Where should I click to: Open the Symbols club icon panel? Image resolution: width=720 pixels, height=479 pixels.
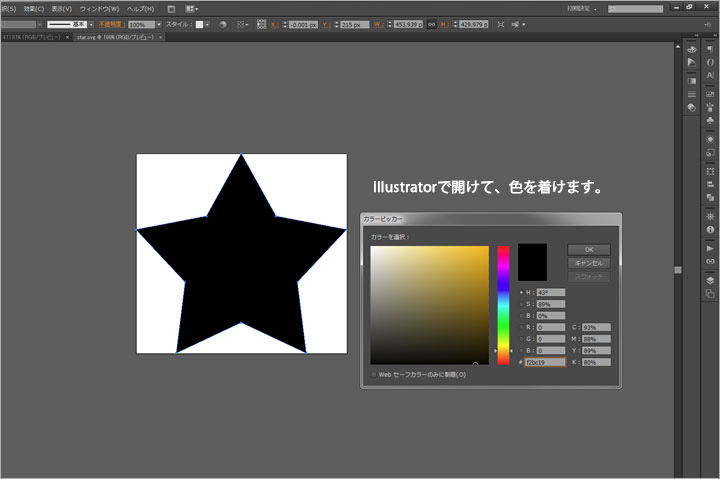point(710,120)
